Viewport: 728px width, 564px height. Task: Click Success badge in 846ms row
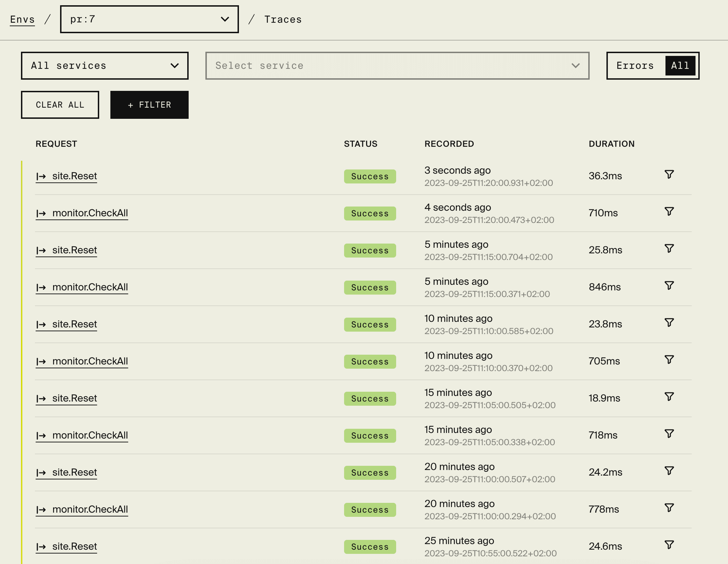pos(370,288)
